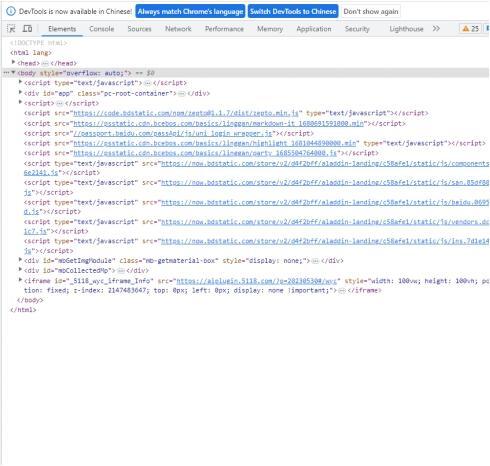Expand the div with id app

tap(20, 92)
